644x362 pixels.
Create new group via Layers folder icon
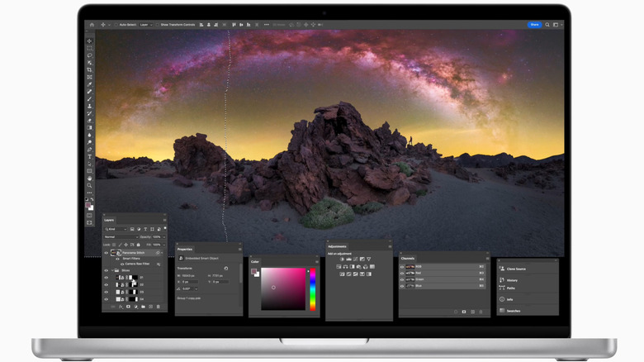coord(143,307)
